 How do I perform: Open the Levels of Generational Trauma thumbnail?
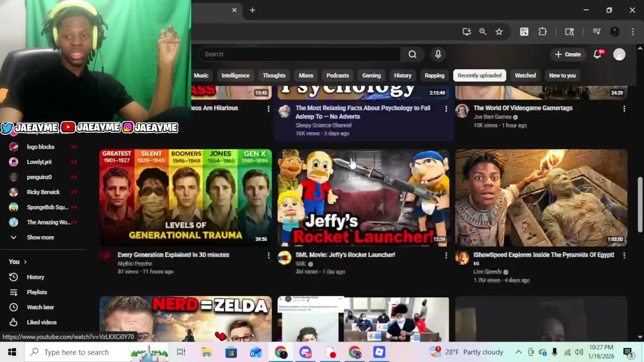(x=186, y=198)
